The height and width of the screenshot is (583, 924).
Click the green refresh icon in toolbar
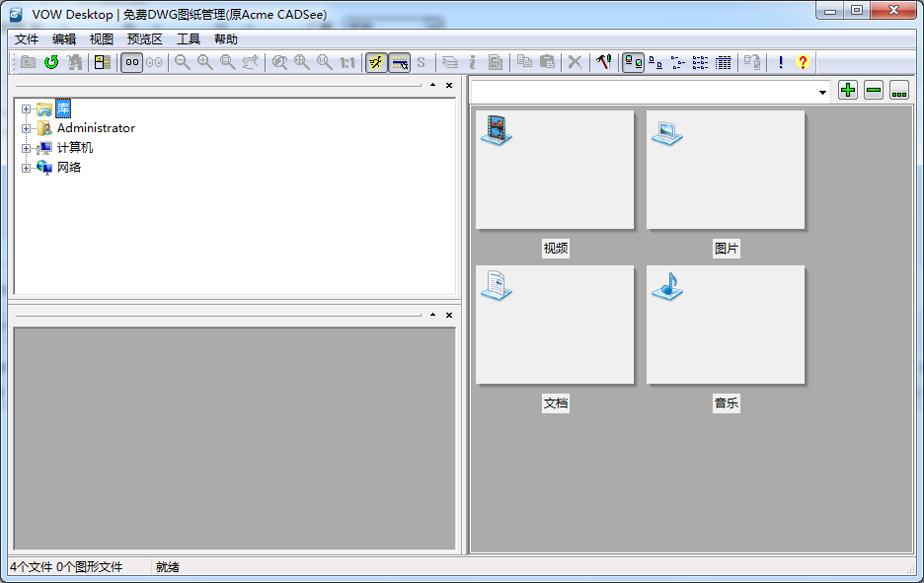coord(51,62)
